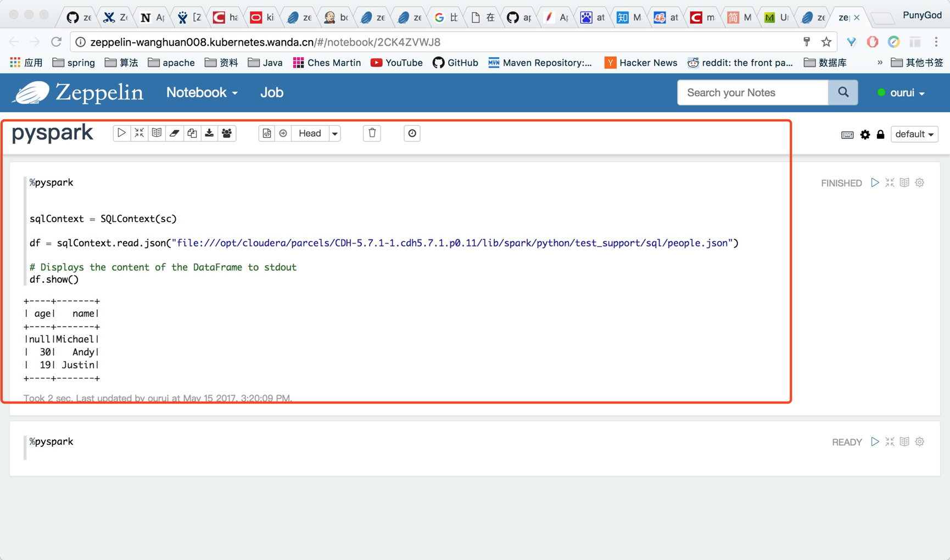This screenshot has width=950, height=560.
Task: Toggle show/hide output for all paragraphs
Action: 157,133
